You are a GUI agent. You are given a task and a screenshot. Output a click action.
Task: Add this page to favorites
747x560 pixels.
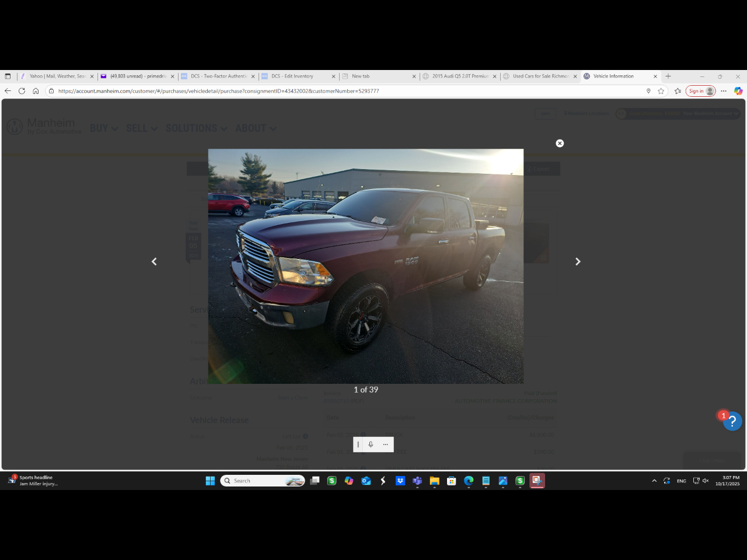661,91
